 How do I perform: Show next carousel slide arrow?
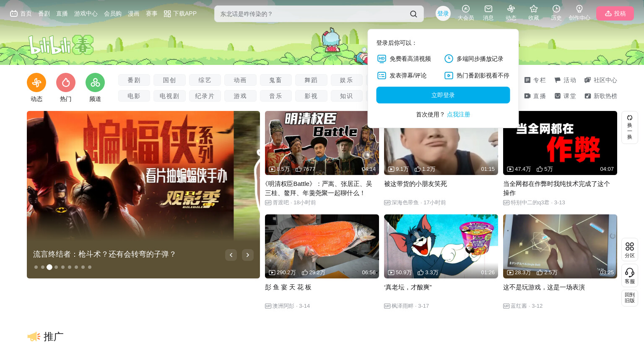(x=248, y=255)
